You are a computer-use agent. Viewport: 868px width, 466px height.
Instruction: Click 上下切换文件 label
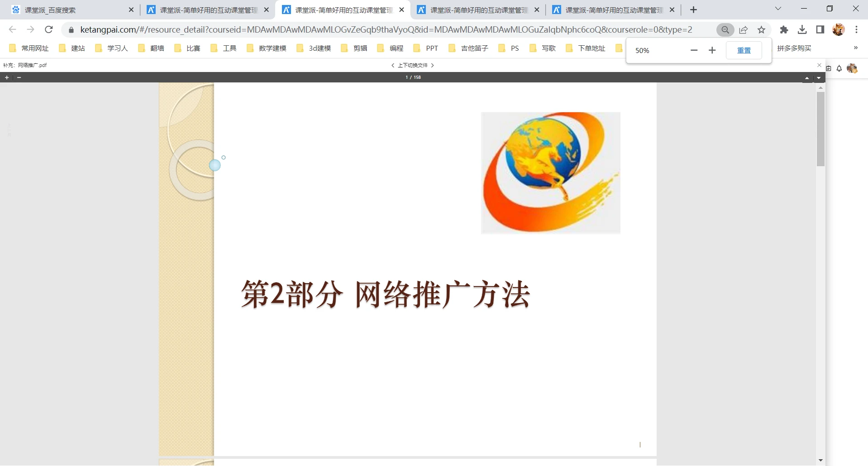click(x=413, y=65)
